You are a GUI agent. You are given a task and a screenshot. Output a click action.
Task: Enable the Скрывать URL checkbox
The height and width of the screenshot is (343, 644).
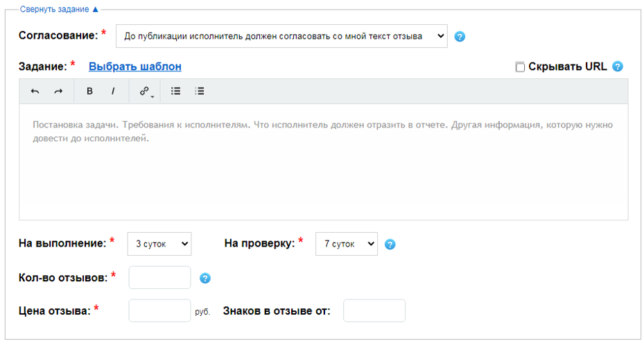(x=520, y=67)
